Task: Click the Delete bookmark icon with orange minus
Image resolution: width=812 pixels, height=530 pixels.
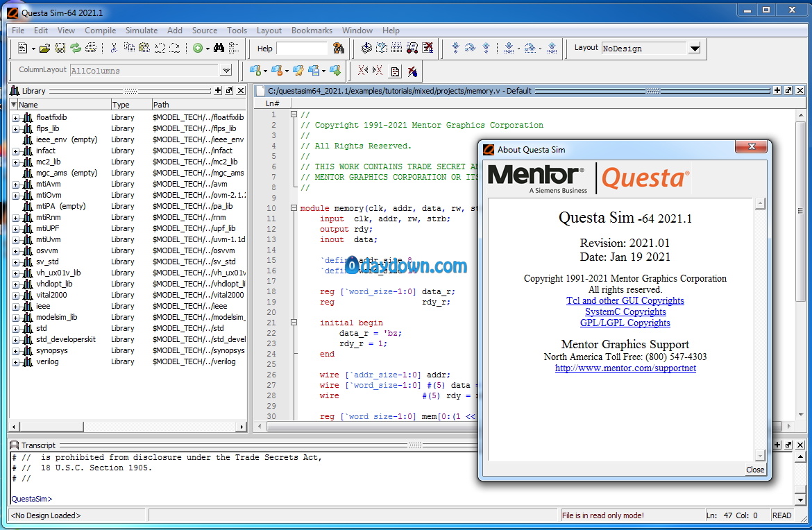Action: pyautogui.click(x=277, y=70)
